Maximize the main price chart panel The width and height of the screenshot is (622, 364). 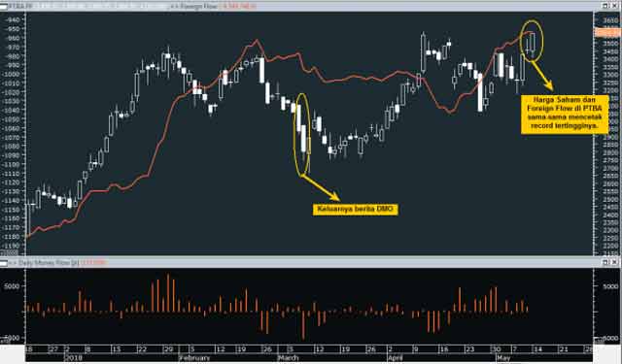pos(605,6)
